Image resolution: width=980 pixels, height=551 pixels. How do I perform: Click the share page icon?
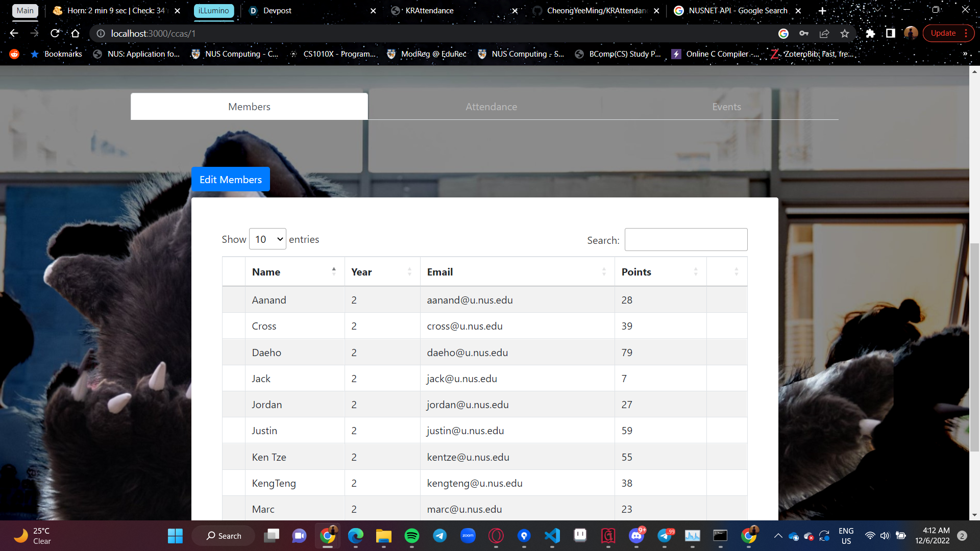point(824,33)
